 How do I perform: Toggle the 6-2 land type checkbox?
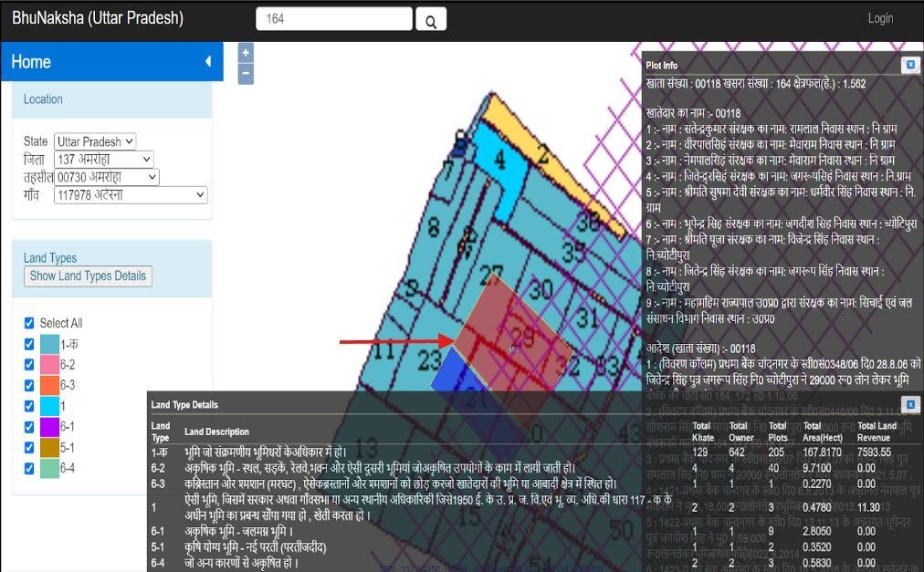coord(29,365)
